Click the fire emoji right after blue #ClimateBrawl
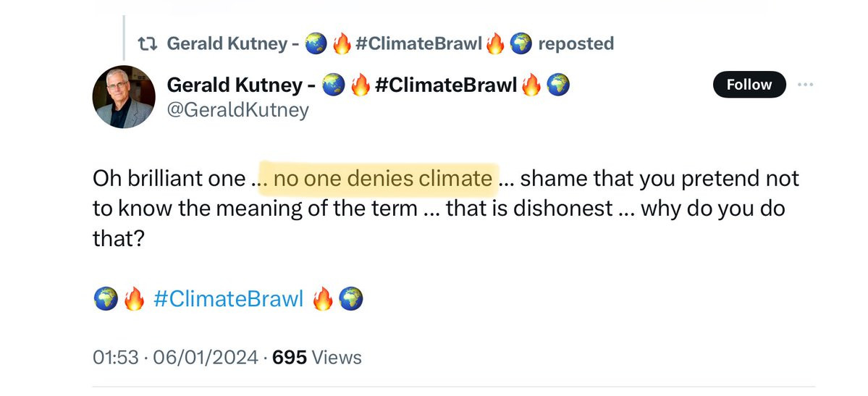The height and width of the screenshot is (396, 868). pos(323,298)
